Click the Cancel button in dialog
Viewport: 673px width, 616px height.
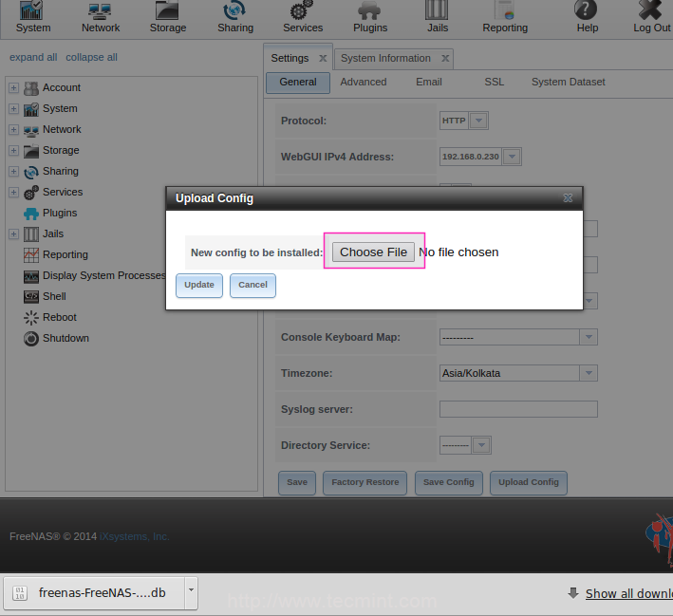(252, 286)
